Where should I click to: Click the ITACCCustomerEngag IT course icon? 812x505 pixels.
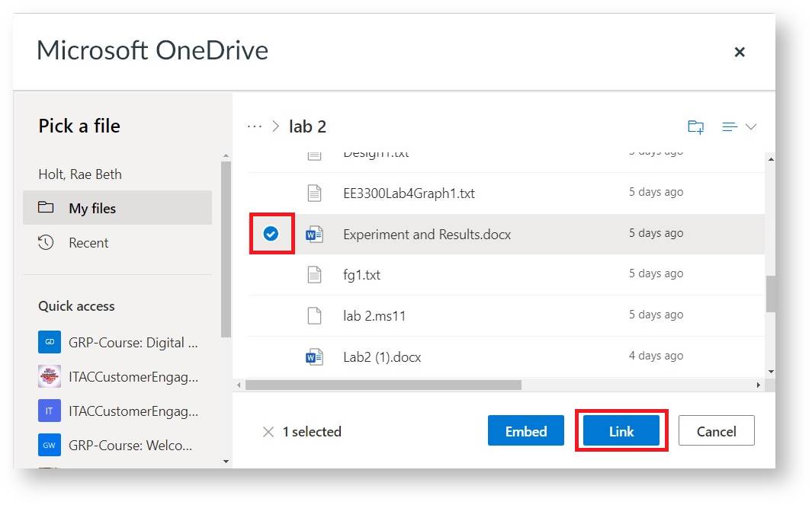(49, 411)
